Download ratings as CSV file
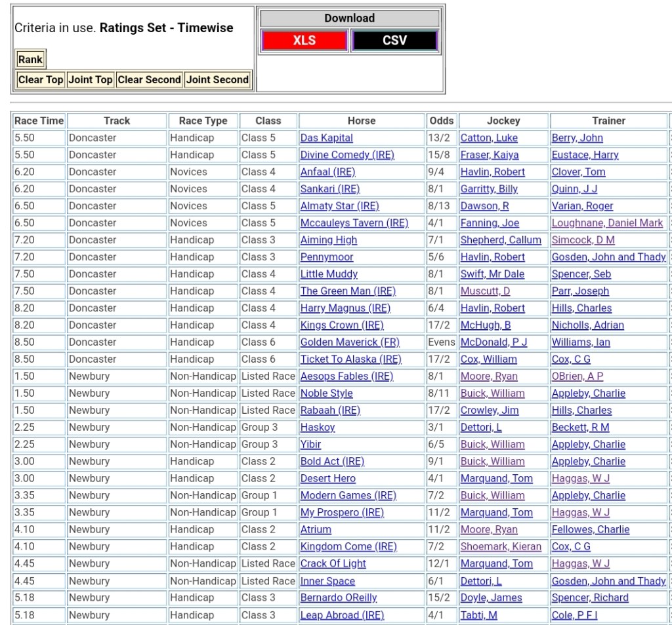 pyautogui.click(x=394, y=41)
